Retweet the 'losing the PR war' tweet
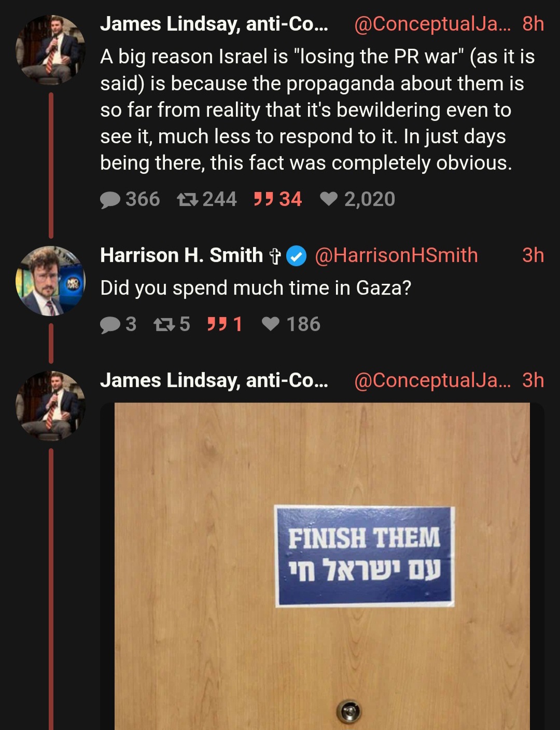Image resolution: width=560 pixels, height=730 pixels. (x=206, y=199)
